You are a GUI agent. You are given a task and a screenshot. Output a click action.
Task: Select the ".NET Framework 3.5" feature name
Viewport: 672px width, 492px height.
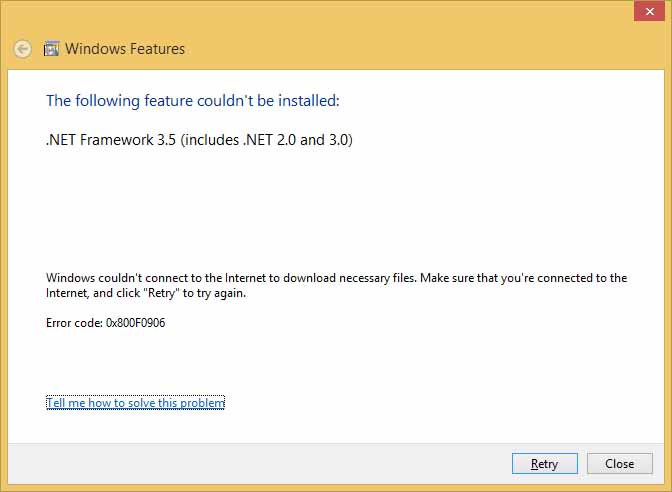(x=111, y=140)
